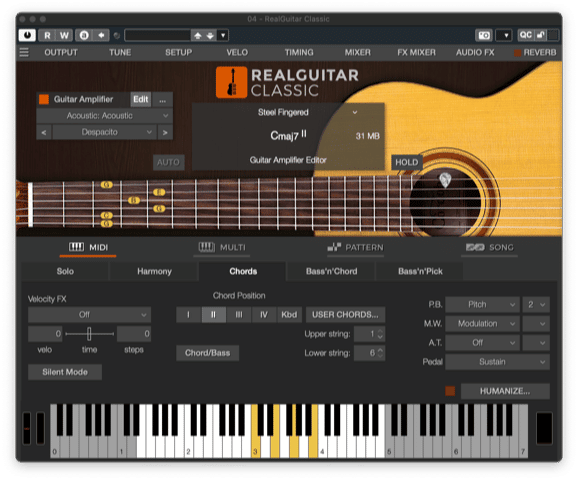This screenshot has height=480, width=578.
Task: Click the modulation wheel strip
Action: [40, 428]
